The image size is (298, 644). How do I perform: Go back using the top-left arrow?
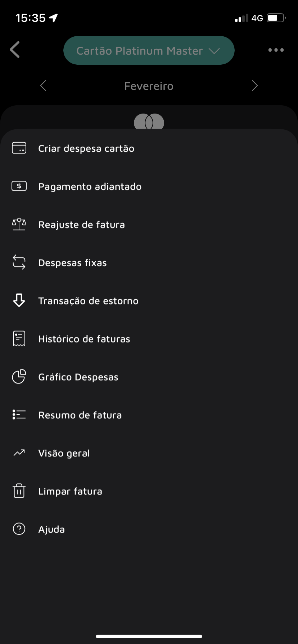(x=15, y=50)
